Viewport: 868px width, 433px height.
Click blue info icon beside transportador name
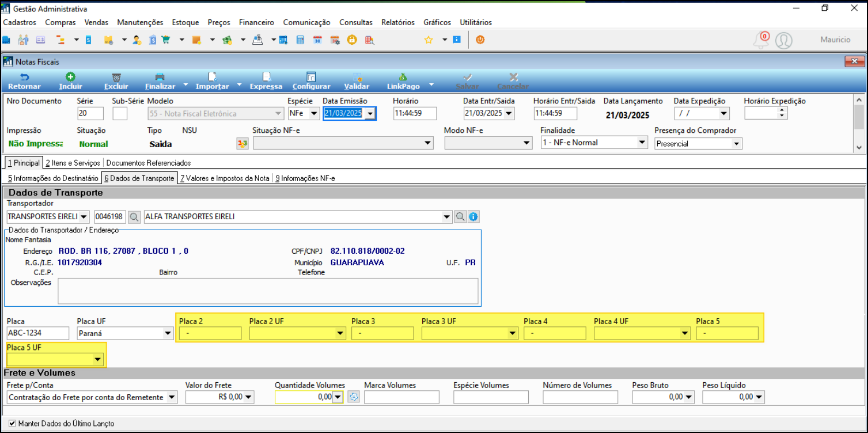click(x=474, y=217)
